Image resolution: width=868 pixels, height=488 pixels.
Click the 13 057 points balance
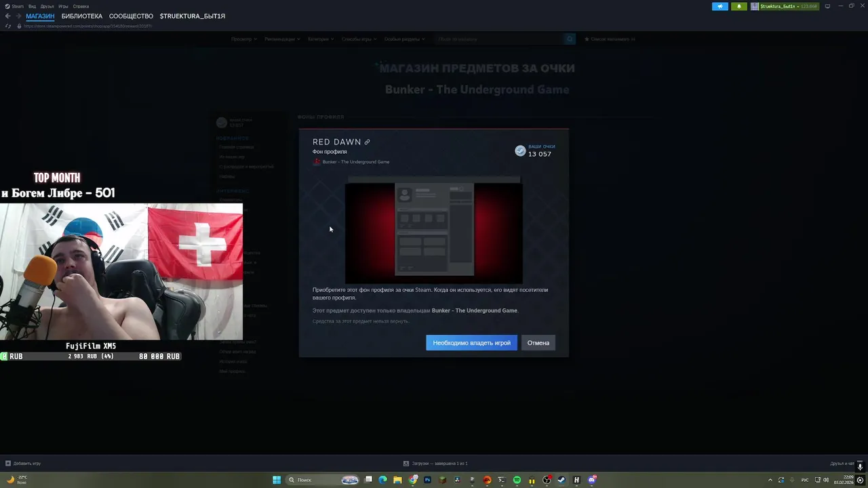pos(540,154)
